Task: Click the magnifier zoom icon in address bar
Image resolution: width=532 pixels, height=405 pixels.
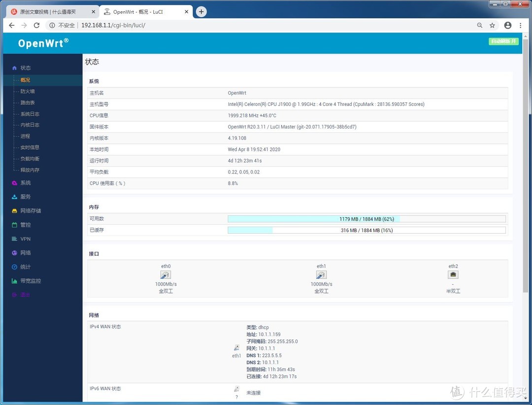Action: (x=480, y=25)
